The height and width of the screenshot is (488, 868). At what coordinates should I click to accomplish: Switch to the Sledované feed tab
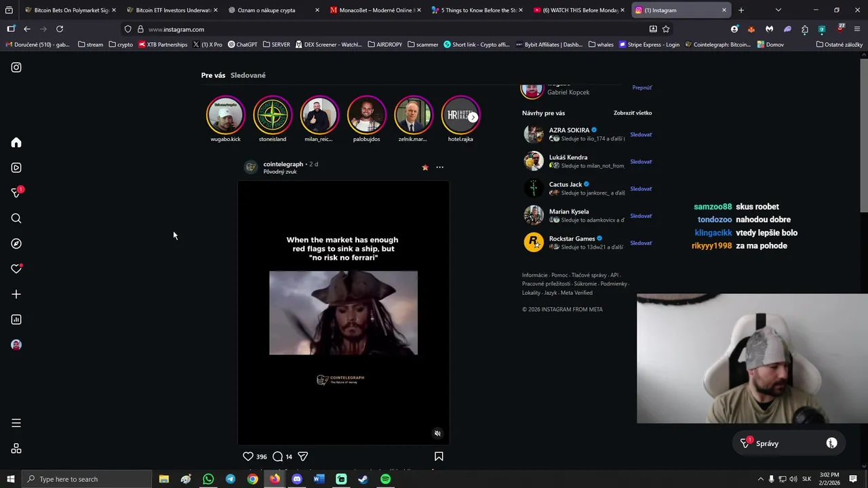coord(248,75)
